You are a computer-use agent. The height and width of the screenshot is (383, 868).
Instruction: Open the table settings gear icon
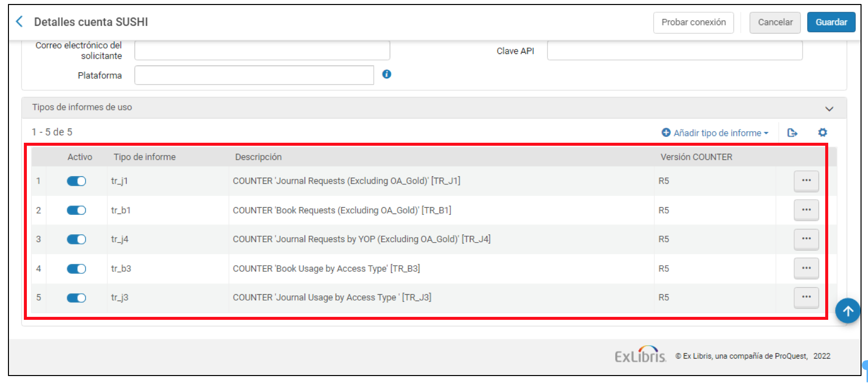tap(823, 132)
